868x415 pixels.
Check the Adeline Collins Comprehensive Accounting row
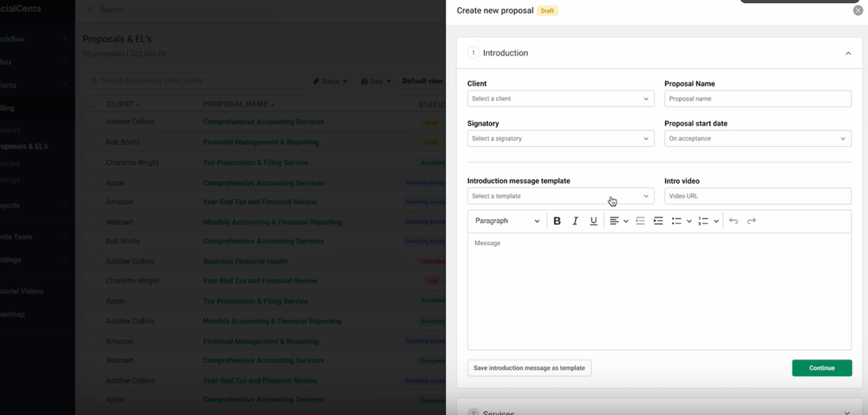(91, 121)
